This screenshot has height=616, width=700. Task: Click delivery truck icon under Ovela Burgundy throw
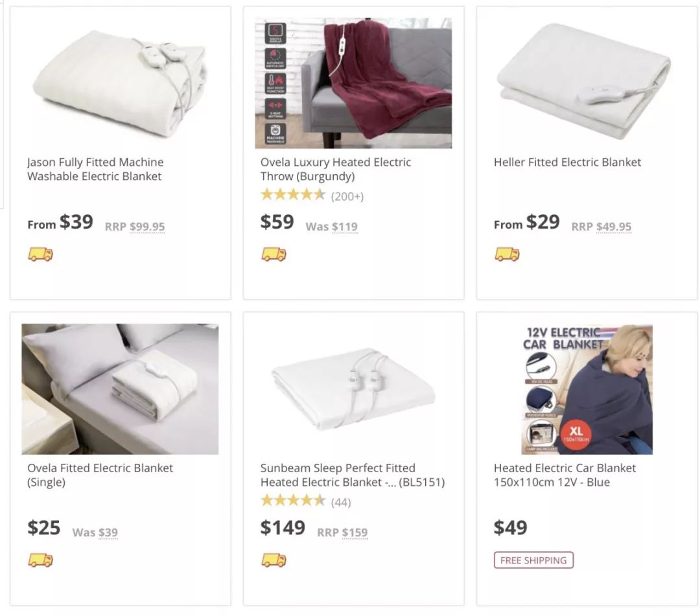274,255
